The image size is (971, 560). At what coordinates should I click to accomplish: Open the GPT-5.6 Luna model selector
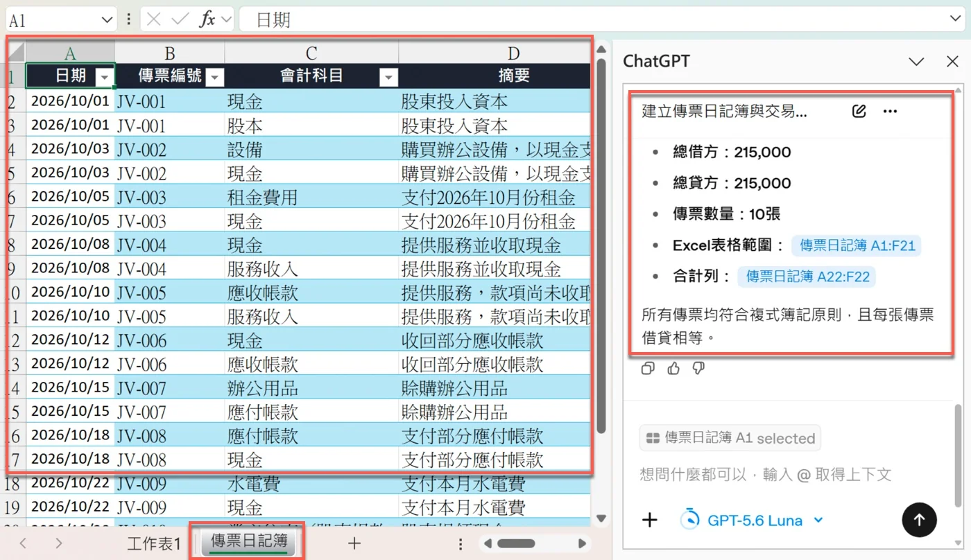pos(752,520)
